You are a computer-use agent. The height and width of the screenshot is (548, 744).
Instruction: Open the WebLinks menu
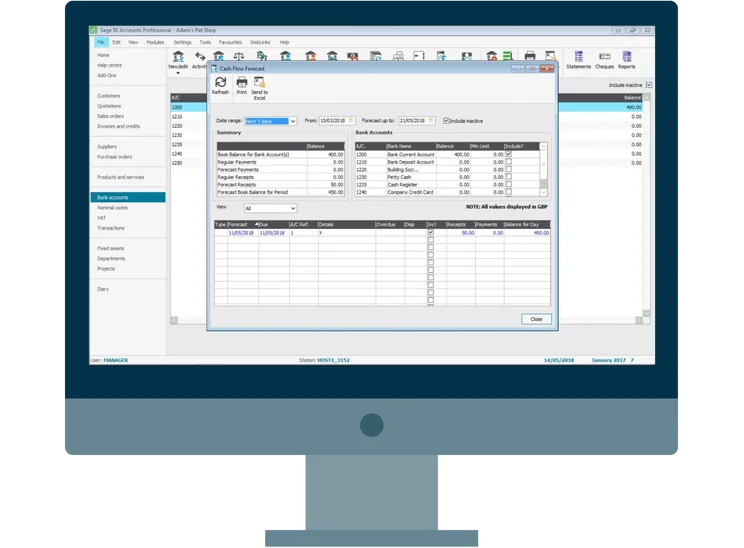260,42
